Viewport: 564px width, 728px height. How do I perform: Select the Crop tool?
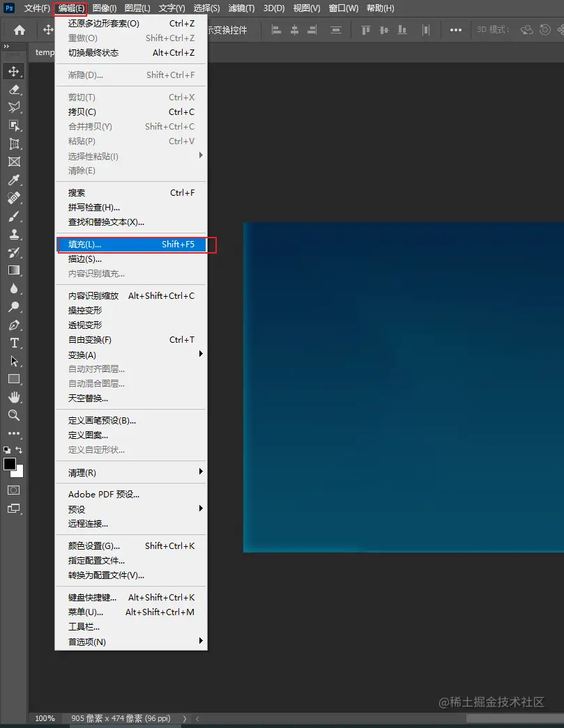tap(14, 144)
